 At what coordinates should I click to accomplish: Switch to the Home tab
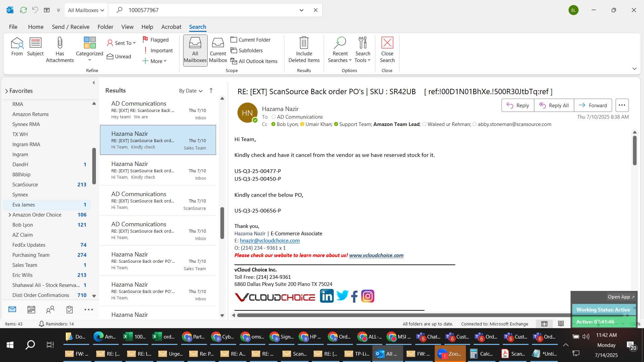click(x=36, y=27)
